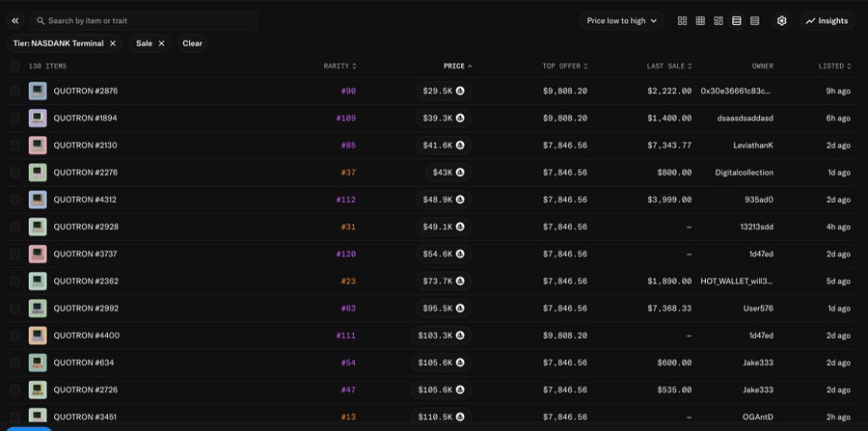Open owner LeviathanK profile
Viewport: 868px width, 431px height.
point(753,145)
